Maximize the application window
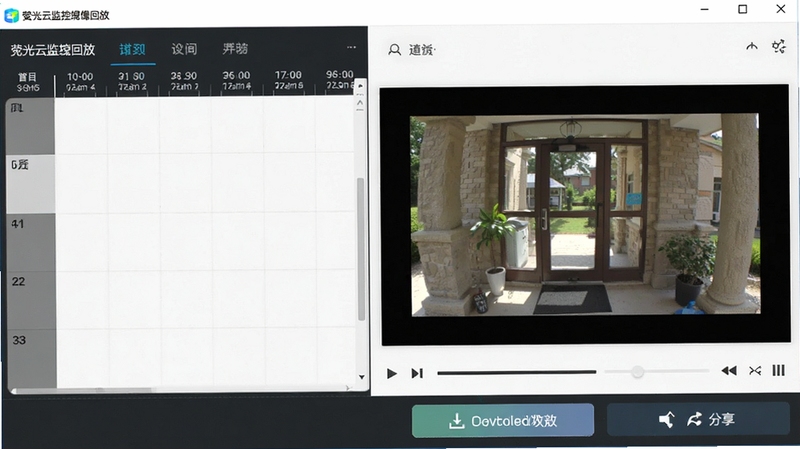 pos(742,9)
